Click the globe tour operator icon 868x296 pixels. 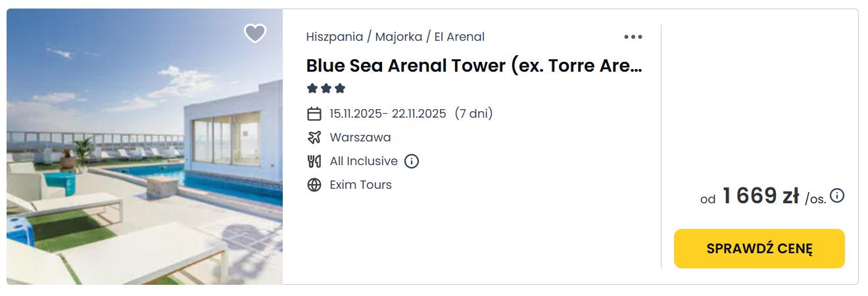coord(314,185)
